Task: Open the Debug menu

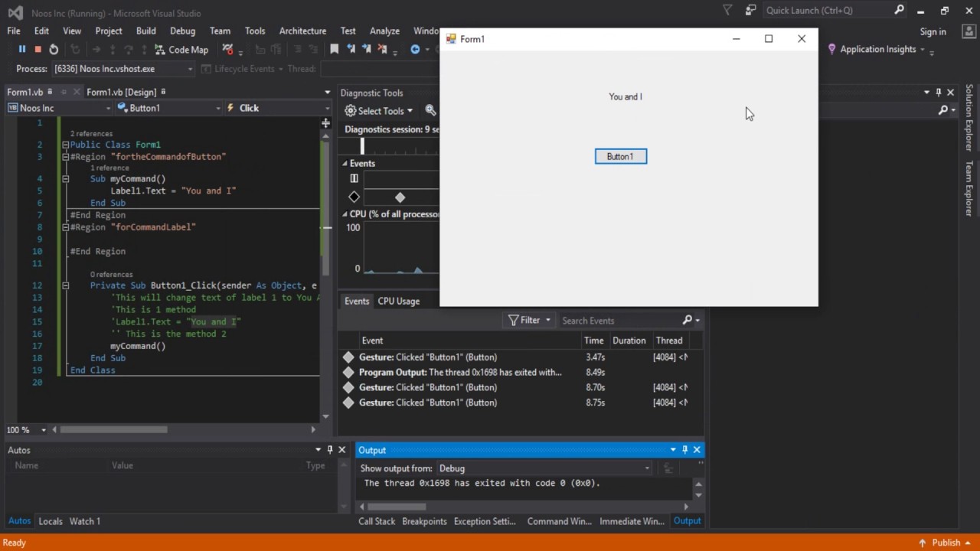Action: tap(182, 31)
